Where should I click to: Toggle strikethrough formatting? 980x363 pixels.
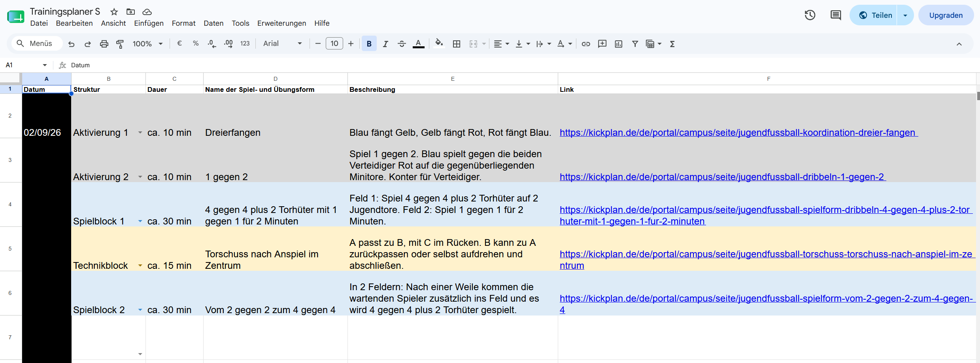coord(402,44)
